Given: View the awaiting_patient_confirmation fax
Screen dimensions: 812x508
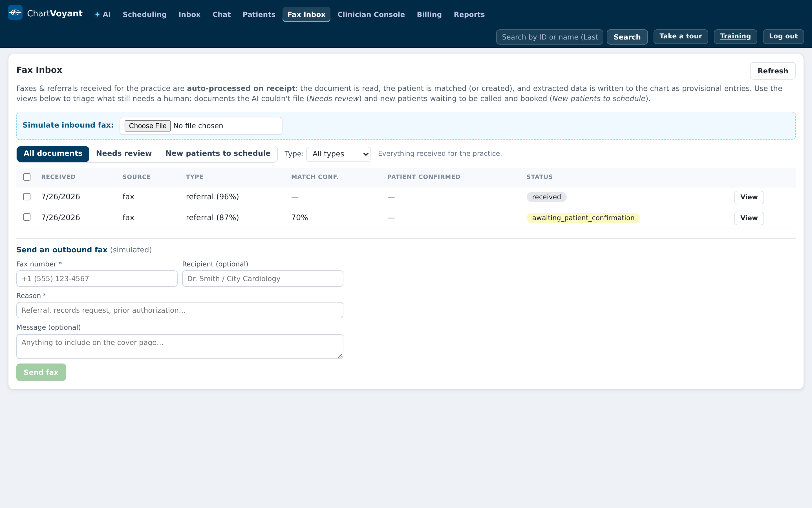Looking at the screenshot, I should tap(749, 218).
